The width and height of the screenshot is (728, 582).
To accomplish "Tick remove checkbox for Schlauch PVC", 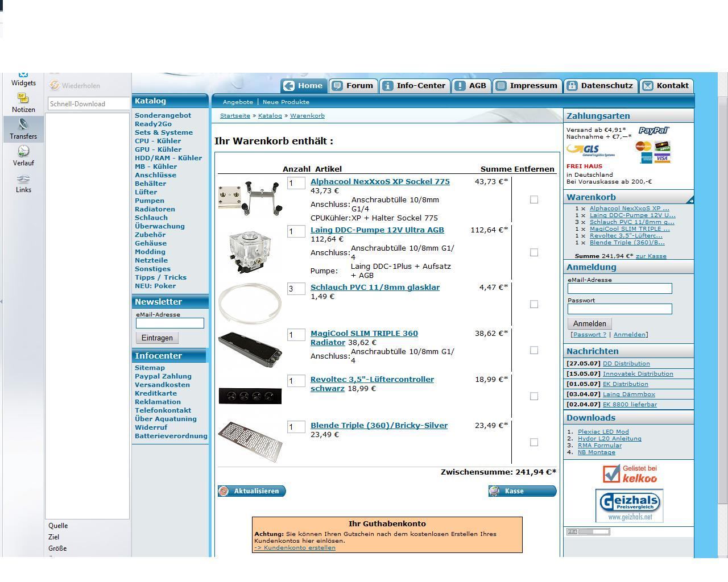I will coord(533,304).
